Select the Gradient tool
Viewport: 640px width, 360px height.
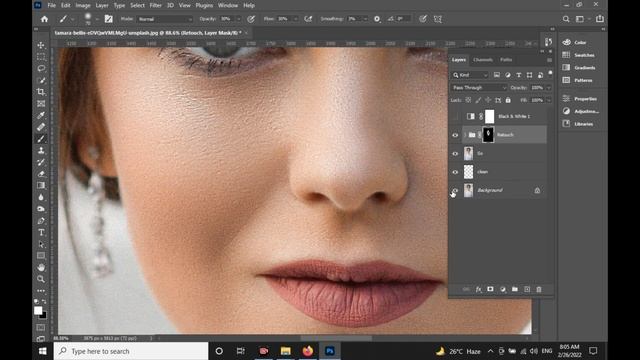coord(41,185)
